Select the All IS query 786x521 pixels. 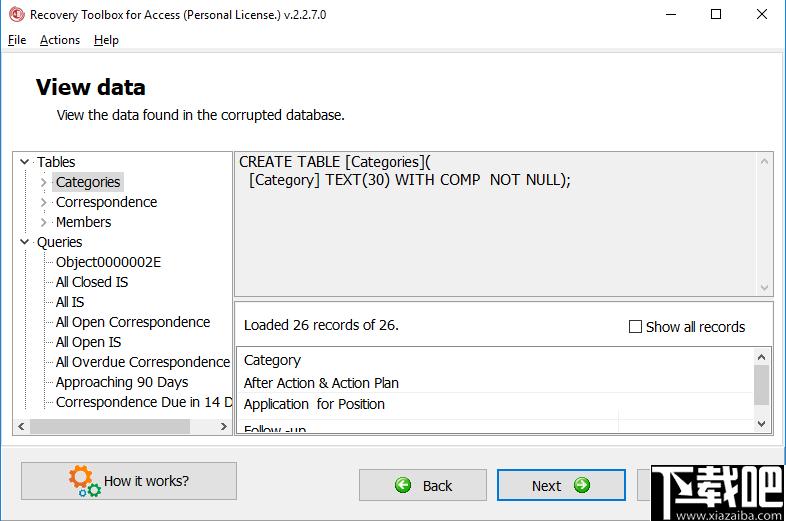pyautogui.click(x=70, y=302)
